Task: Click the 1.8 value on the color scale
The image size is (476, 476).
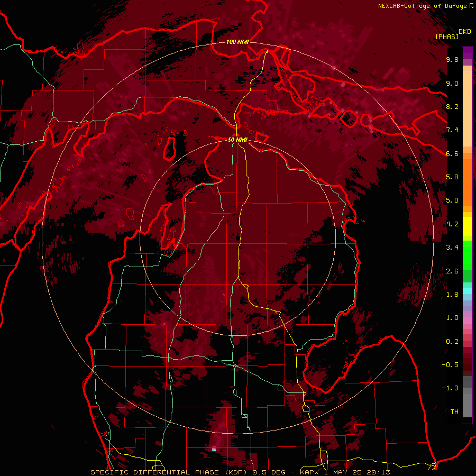Action: click(452, 295)
